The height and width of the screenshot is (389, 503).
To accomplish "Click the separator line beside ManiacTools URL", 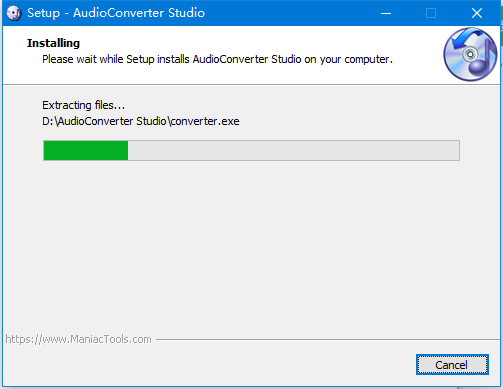I will point(328,340).
